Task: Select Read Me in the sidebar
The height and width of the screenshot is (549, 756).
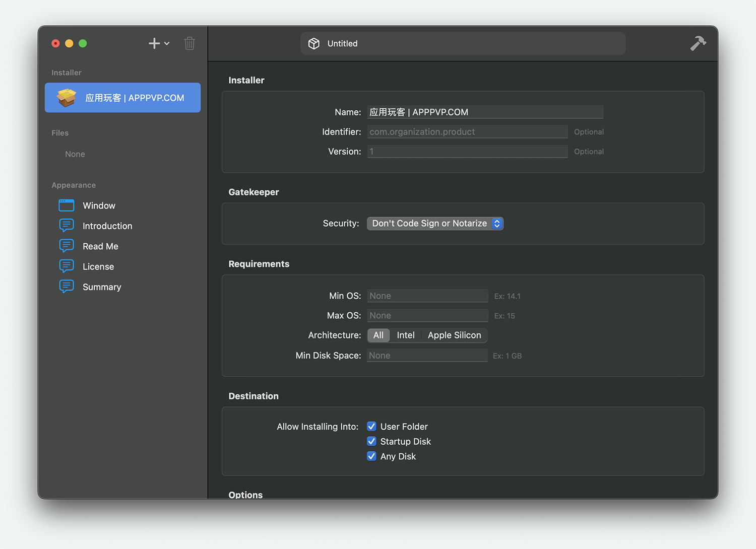Action: point(100,246)
